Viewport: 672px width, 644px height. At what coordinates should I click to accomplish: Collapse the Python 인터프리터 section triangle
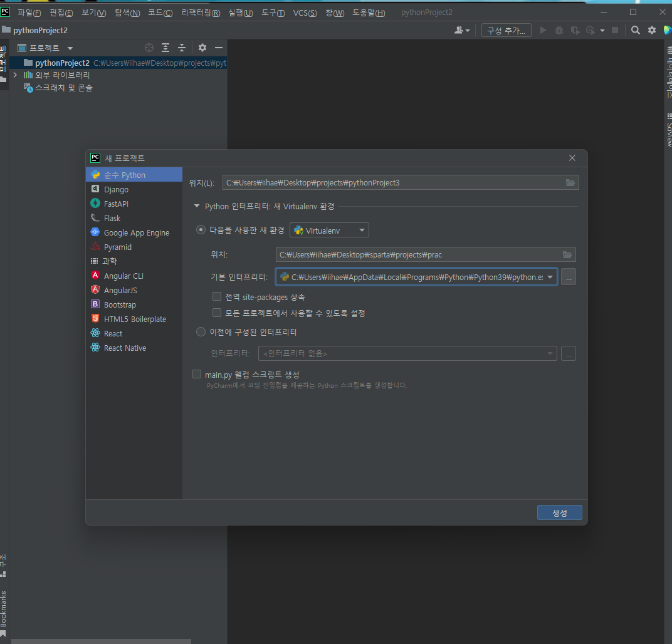pos(197,206)
